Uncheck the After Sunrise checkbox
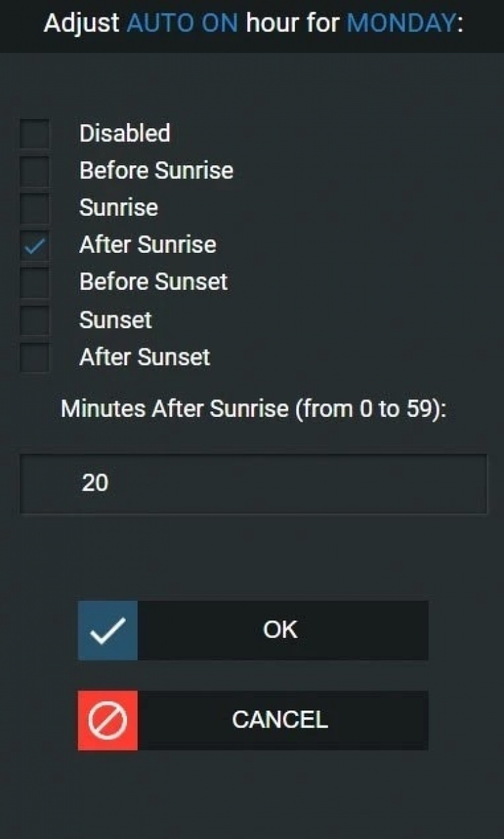This screenshot has width=504, height=839. 34,245
